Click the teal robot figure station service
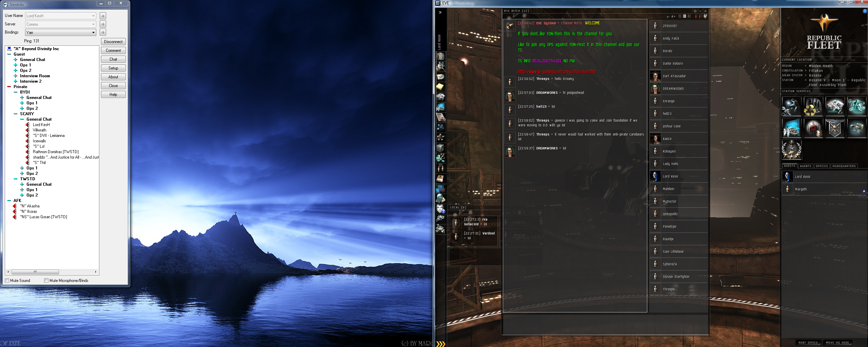868x347 pixels. (856, 106)
